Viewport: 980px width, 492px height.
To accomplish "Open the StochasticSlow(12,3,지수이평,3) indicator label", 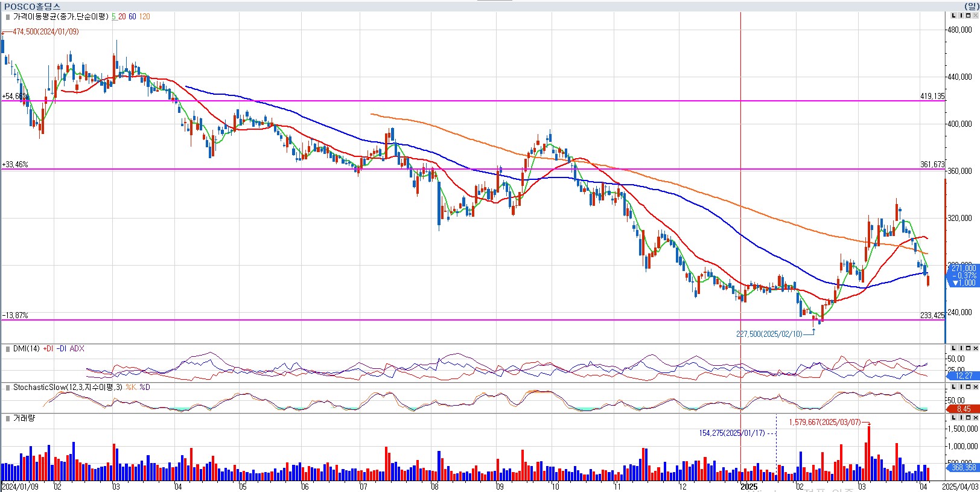I will (68, 388).
